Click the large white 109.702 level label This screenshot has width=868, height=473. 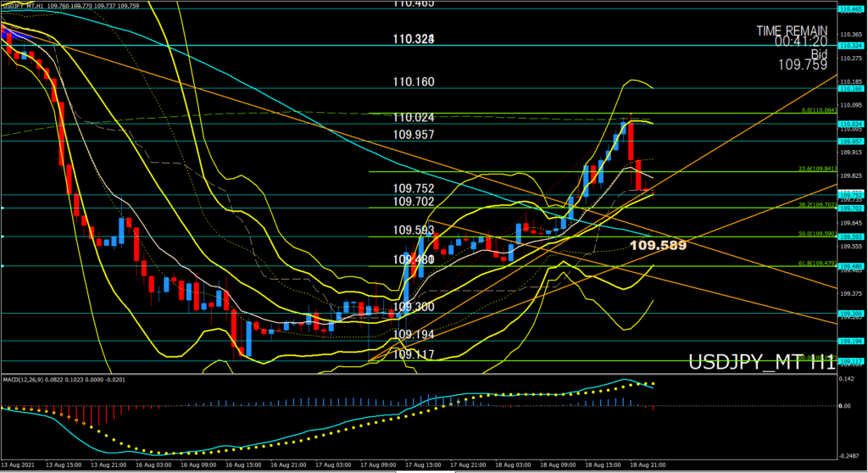pos(414,202)
